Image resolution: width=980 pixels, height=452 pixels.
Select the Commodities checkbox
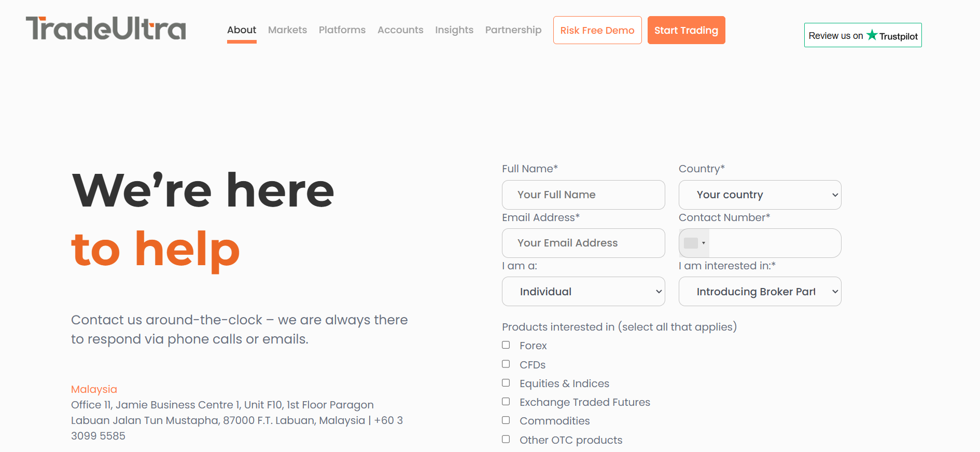tap(506, 420)
